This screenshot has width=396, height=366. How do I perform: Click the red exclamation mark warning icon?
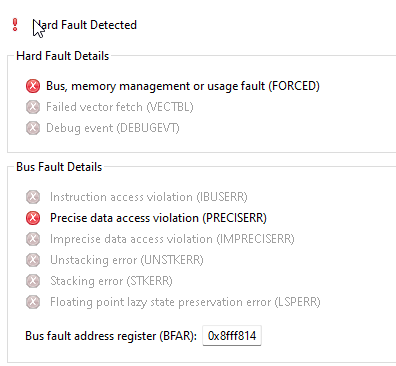click(15, 25)
